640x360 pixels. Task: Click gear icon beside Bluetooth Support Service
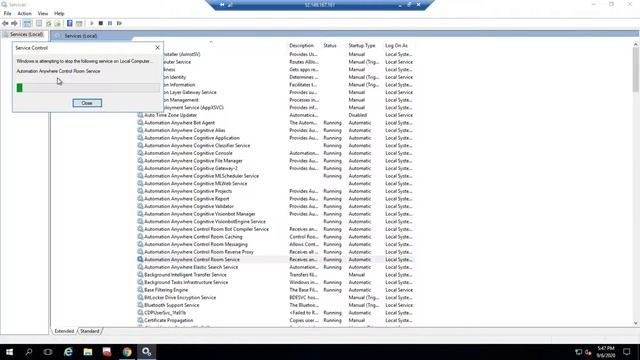click(x=140, y=305)
